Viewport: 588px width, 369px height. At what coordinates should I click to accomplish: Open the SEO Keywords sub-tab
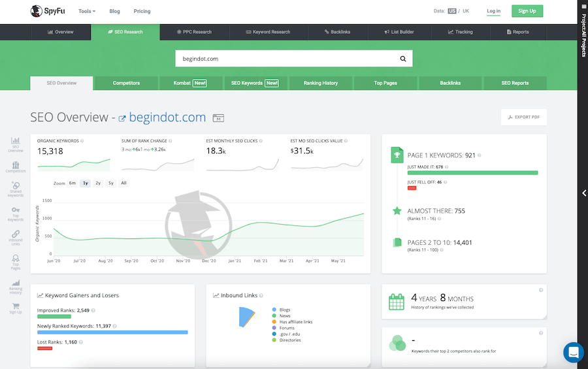[255, 83]
